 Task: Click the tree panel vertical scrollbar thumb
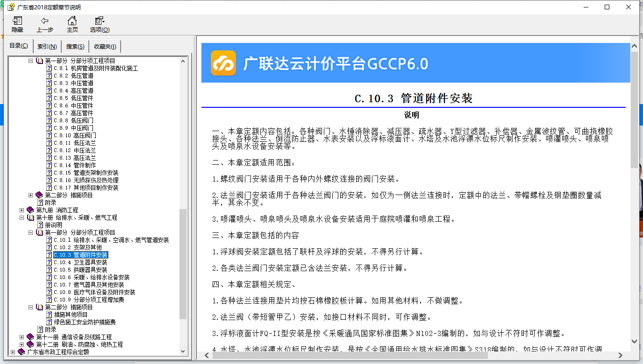point(183,264)
